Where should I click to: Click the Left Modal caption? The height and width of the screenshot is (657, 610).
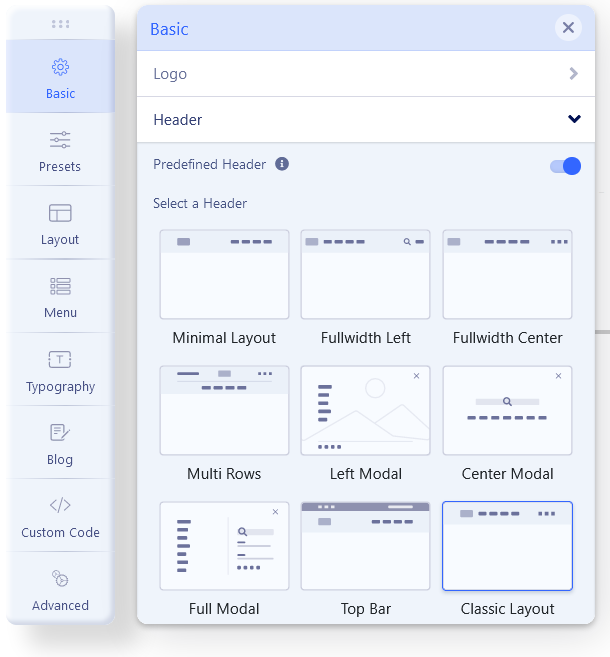pos(365,474)
